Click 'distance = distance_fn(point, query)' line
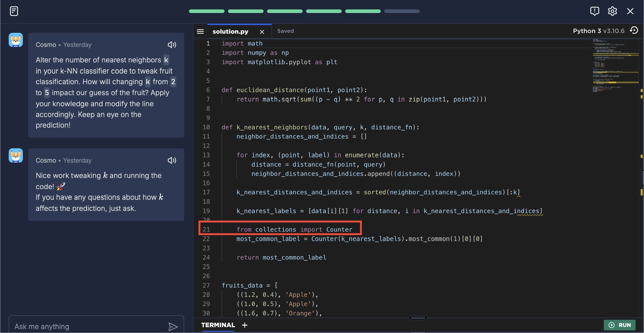Screen dimensions: 644x333 [319, 164]
